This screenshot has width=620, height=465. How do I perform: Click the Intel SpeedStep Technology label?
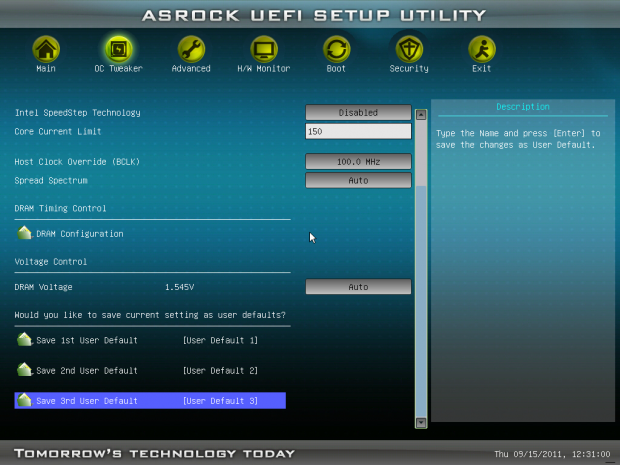tap(78, 113)
